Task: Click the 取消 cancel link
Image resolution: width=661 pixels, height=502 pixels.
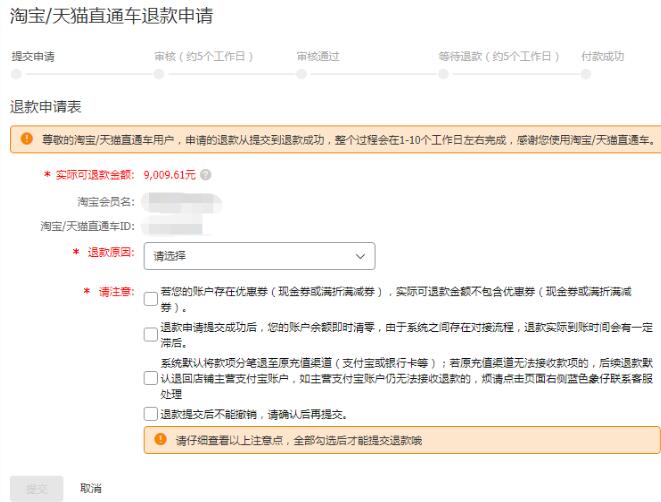Action: [90, 488]
